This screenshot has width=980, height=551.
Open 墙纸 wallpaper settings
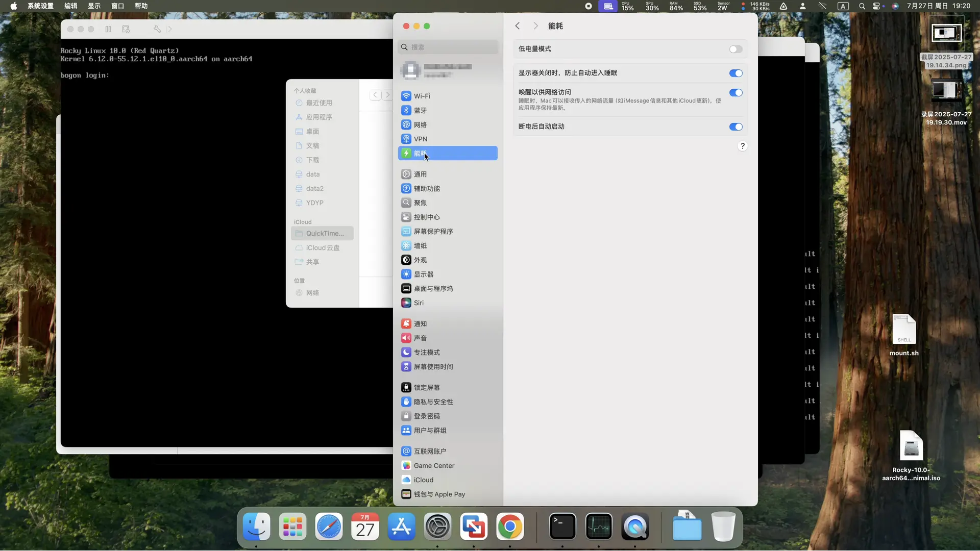pyautogui.click(x=448, y=245)
